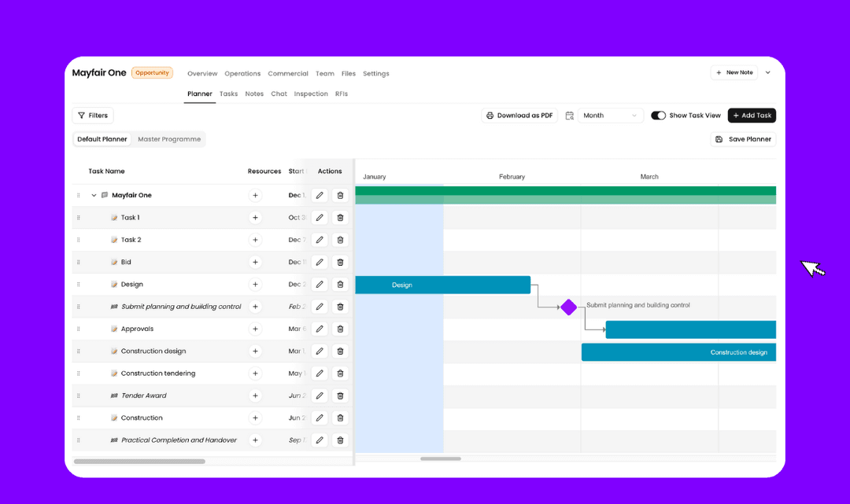Toggle Show Task View off

coord(659,115)
